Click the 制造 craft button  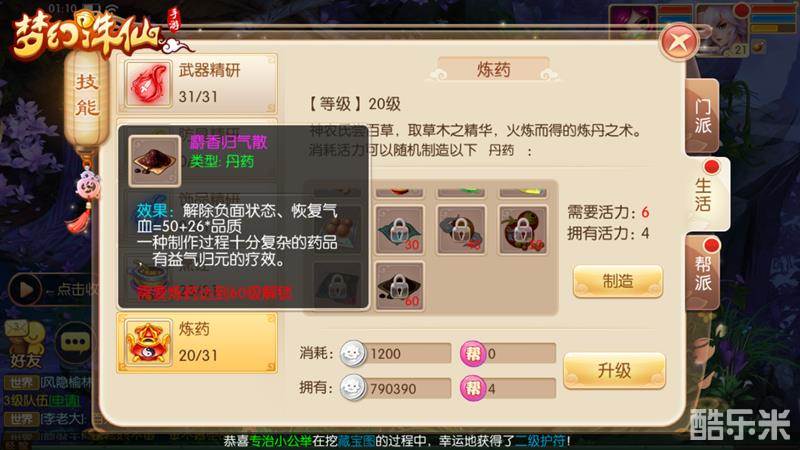click(618, 281)
